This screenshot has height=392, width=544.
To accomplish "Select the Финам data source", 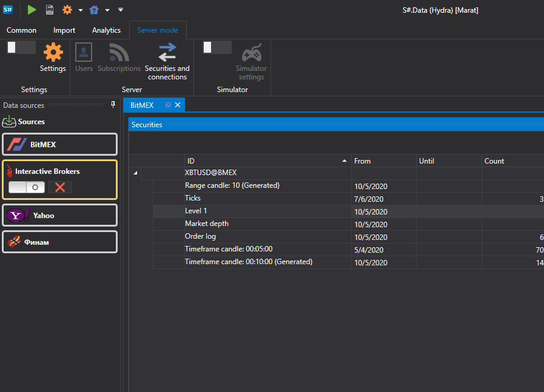I will tap(59, 242).
